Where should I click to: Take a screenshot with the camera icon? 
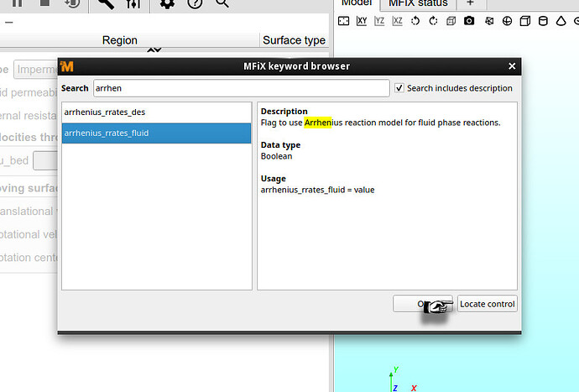[469, 21]
